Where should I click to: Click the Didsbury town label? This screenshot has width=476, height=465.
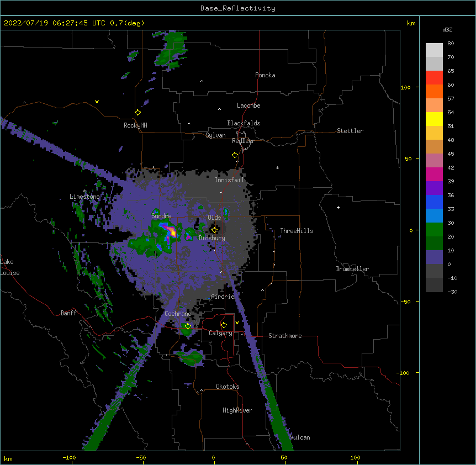212,238
